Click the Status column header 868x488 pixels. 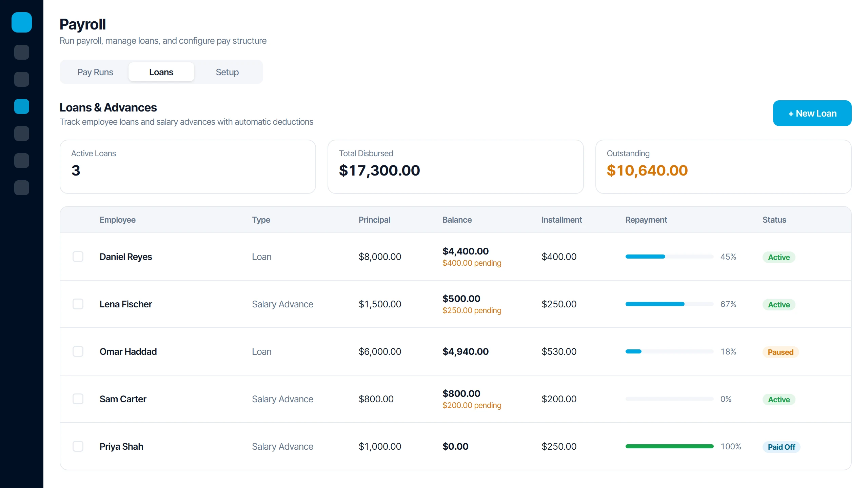click(774, 220)
